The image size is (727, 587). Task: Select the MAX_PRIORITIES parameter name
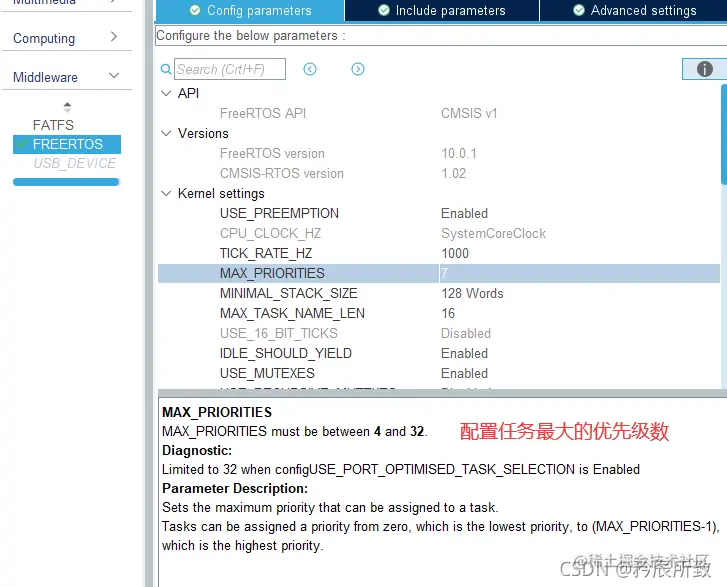coord(272,273)
